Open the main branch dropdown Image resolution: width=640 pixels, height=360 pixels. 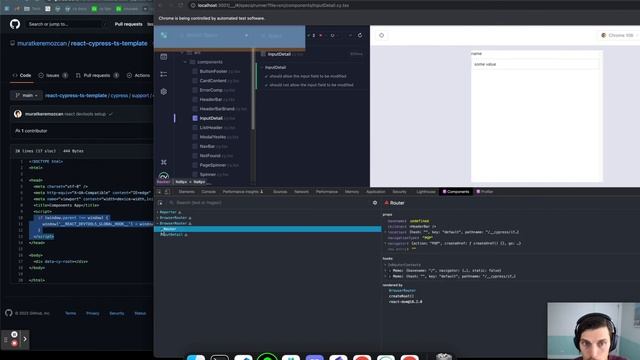(26, 95)
